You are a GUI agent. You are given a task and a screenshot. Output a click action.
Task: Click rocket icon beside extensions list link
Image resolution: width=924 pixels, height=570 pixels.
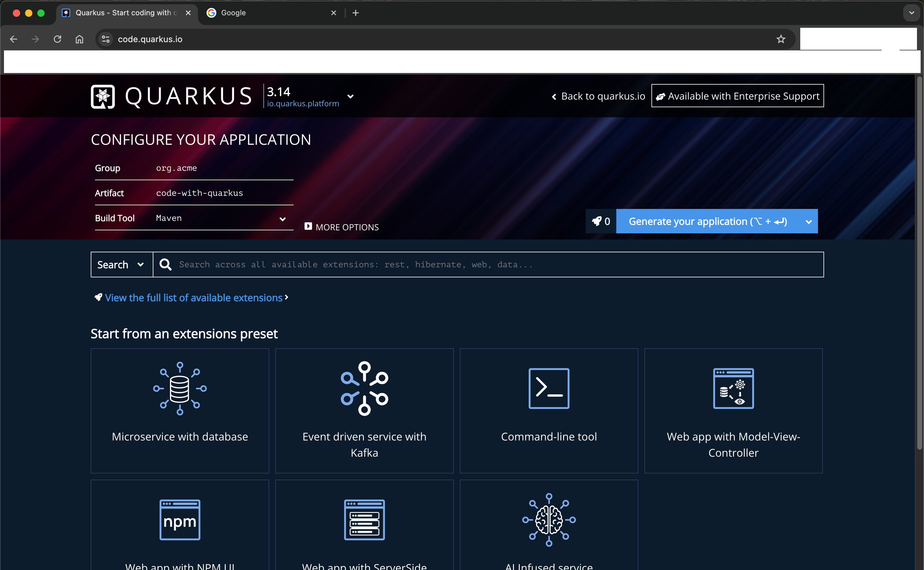pyautogui.click(x=98, y=298)
